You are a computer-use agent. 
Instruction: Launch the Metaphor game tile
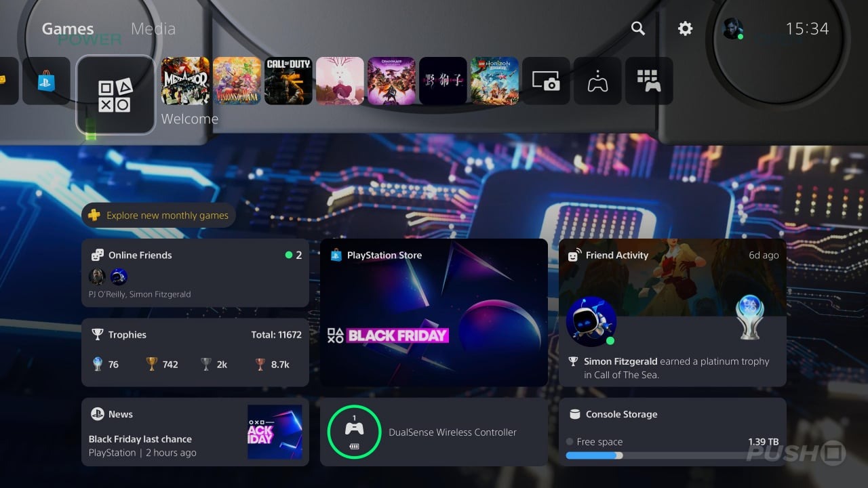[185, 81]
